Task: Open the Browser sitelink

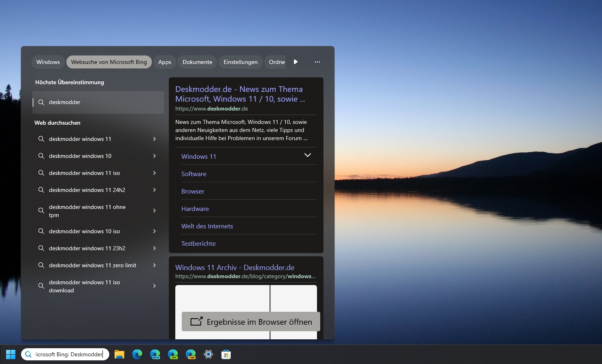Action: pyautogui.click(x=193, y=191)
